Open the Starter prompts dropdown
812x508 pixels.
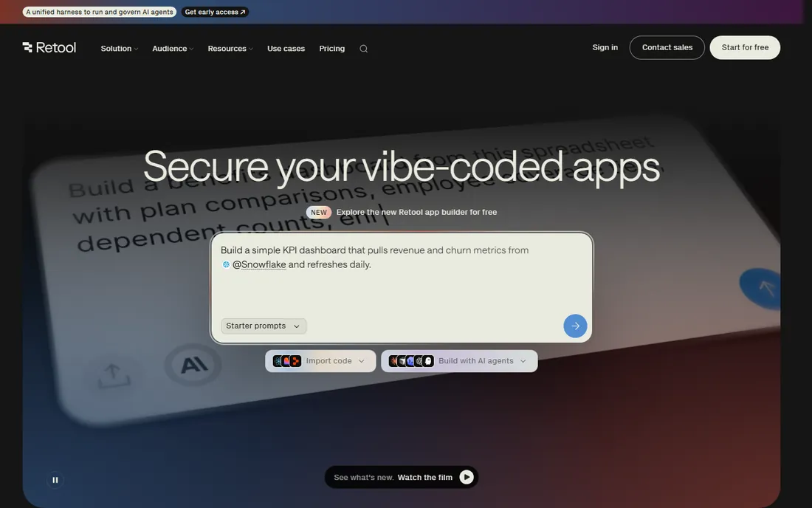pyautogui.click(x=264, y=326)
